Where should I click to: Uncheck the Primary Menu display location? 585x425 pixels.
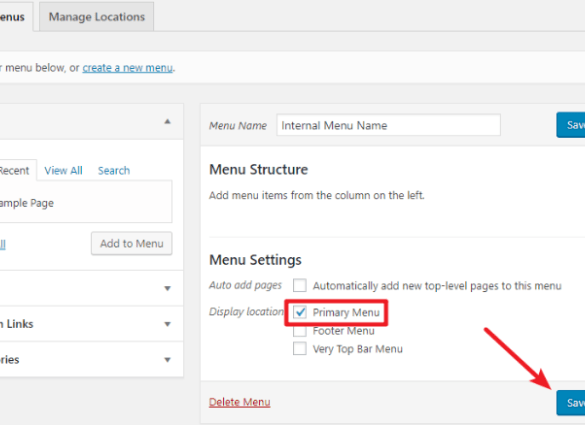click(300, 312)
